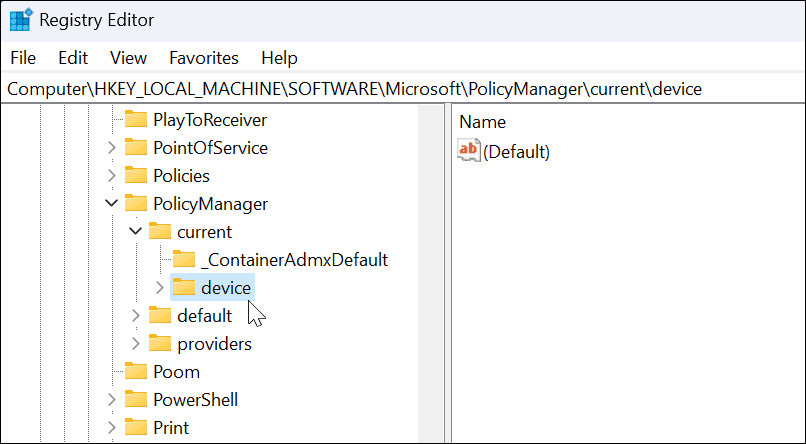The height and width of the screenshot is (444, 806).
Task: Click the PowerShell folder icon
Action: pyautogui.click(x=136, y=400)
